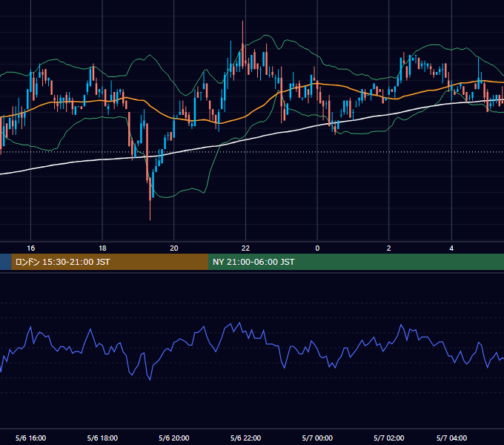Click the NY 21:00-06:00 JST session bar
504x445 pixels.
tap(357, 262)
